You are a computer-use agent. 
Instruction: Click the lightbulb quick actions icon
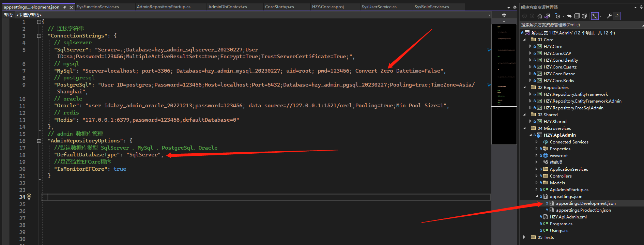tap(29, 197)
